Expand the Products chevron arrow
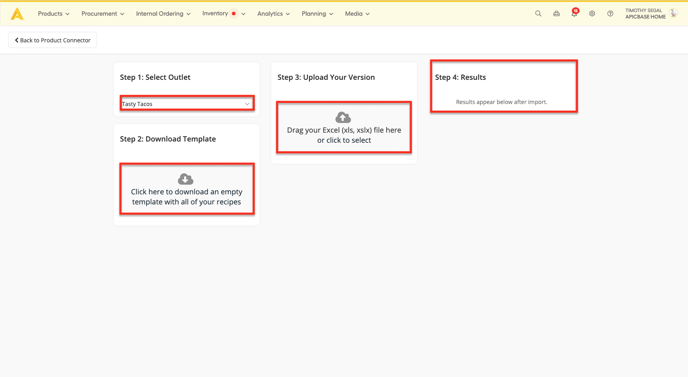The height and width of the screenshot is (377, 688). click(68, 14)
